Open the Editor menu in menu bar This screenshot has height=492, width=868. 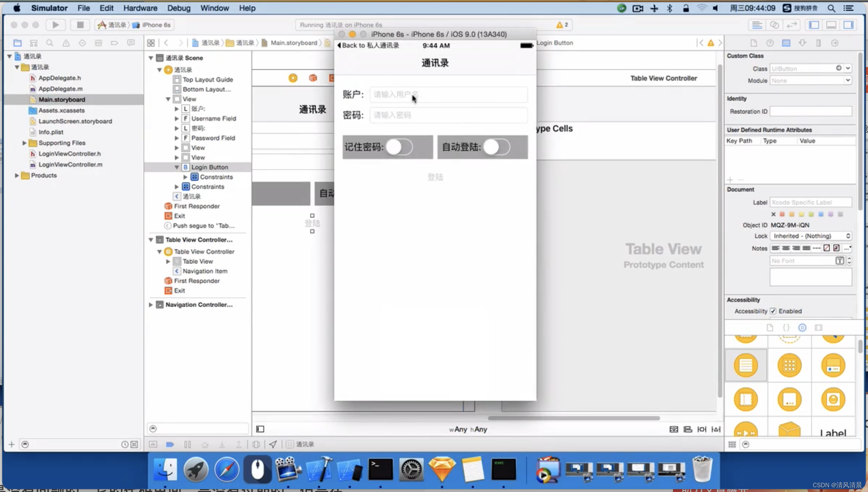[105, 8]
